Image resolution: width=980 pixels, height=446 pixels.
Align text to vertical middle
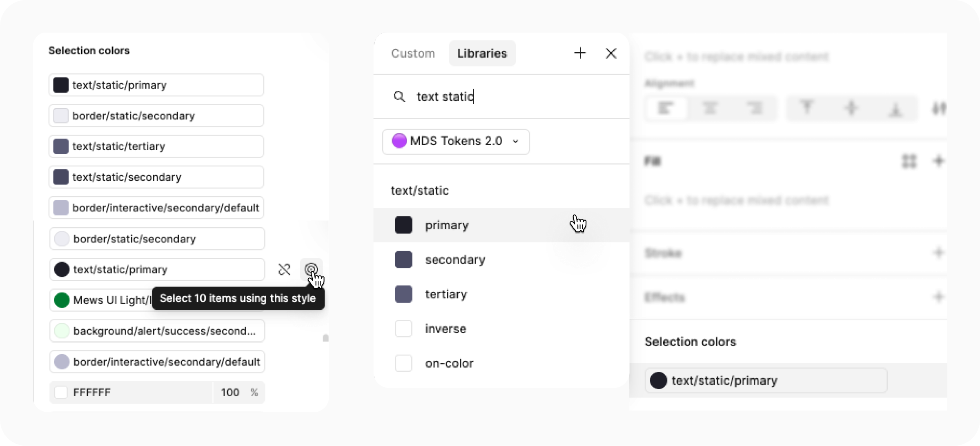pos(851,108)
